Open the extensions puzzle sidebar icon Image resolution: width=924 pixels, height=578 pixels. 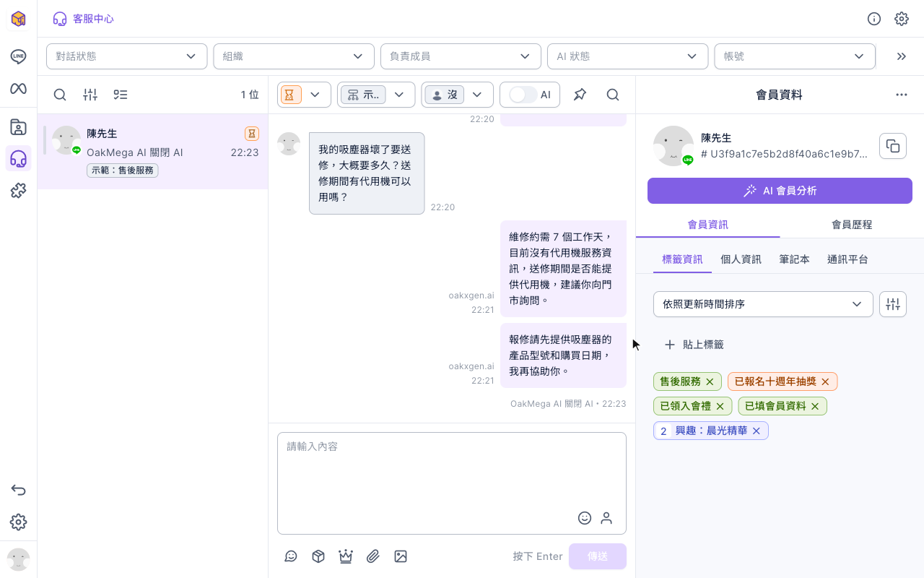point(18,191)
